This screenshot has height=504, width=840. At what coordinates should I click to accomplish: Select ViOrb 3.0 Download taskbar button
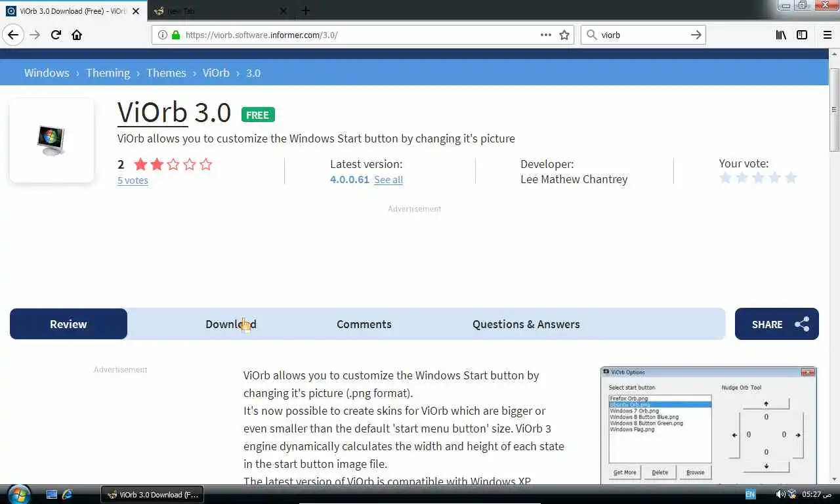(x=152, y=494)
